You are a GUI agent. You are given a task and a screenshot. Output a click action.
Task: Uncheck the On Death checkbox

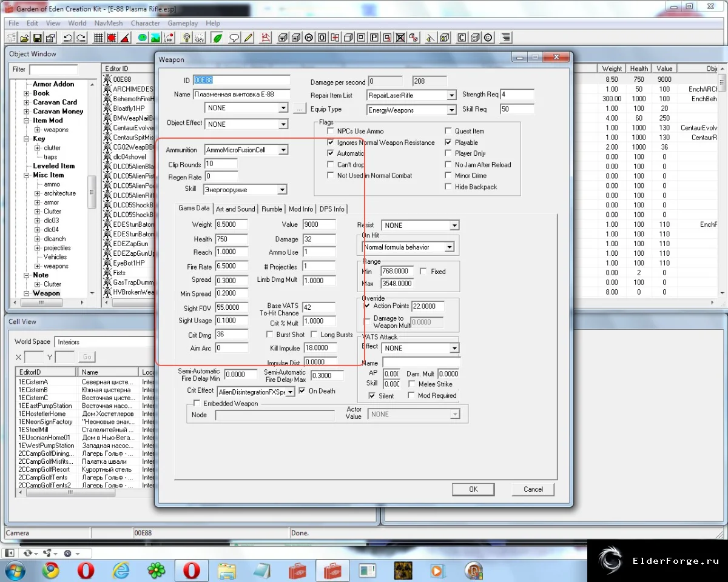302,391
